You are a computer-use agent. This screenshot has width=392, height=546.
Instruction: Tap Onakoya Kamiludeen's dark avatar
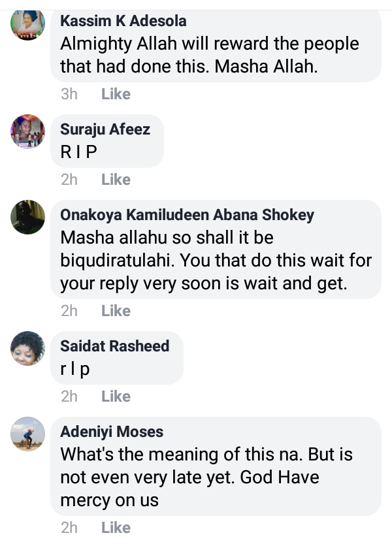point(28,217)
